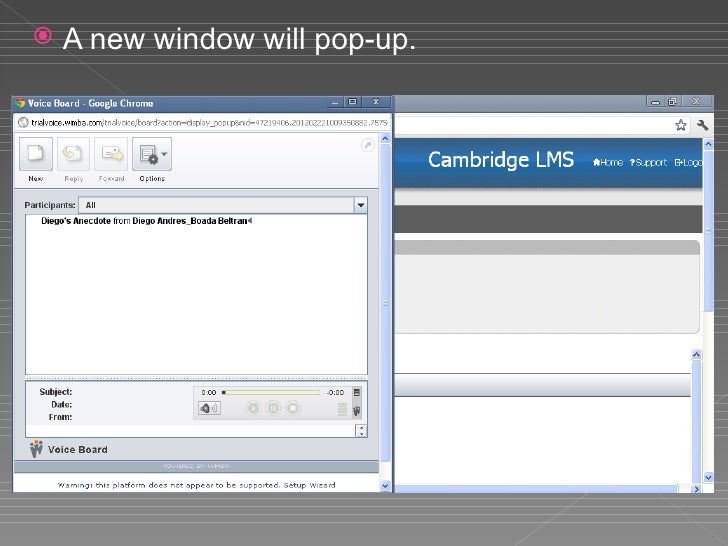Click the stop button in the audio player
The image size is (728, 546).
[x=292, y=408]
